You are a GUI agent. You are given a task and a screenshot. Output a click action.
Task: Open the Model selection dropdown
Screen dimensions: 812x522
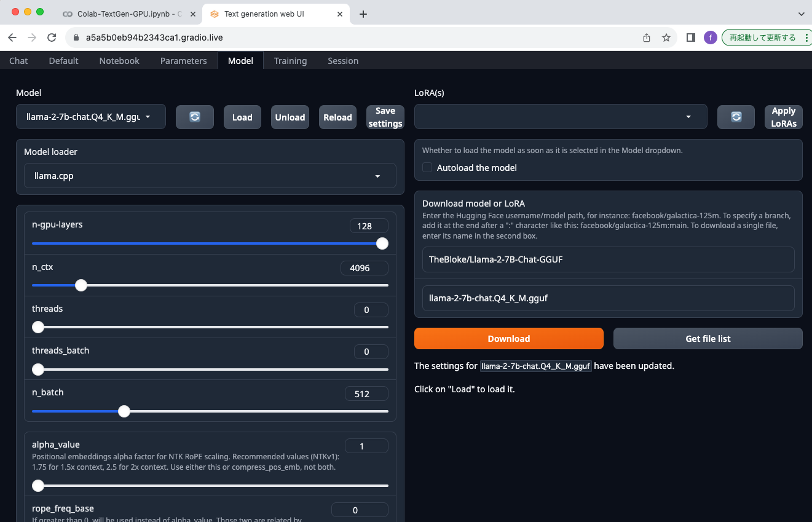91,117
